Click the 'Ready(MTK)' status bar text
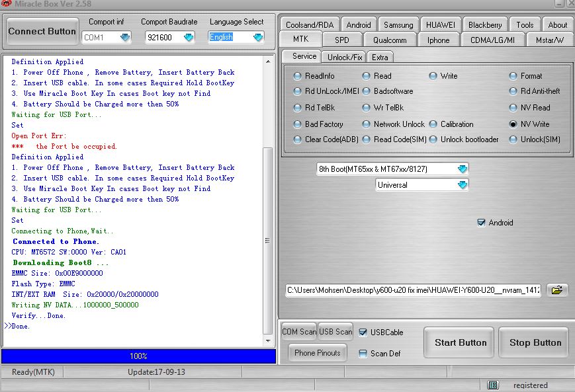Viewport: 575px width, 392px height. click(x=33, y=372)
